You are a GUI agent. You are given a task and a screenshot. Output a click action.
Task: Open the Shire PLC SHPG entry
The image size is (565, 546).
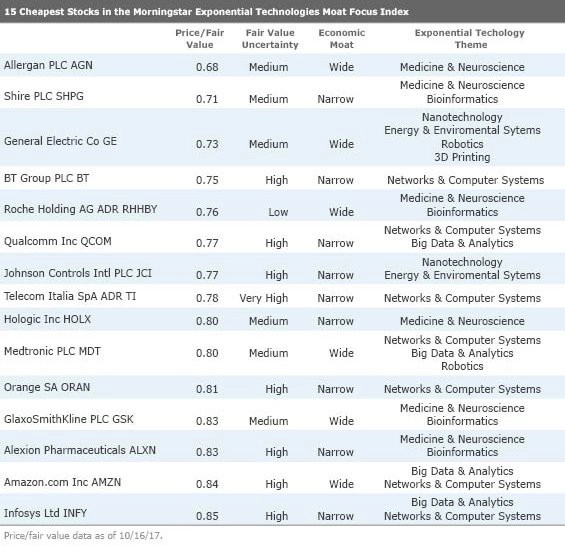tap(44, 96)
